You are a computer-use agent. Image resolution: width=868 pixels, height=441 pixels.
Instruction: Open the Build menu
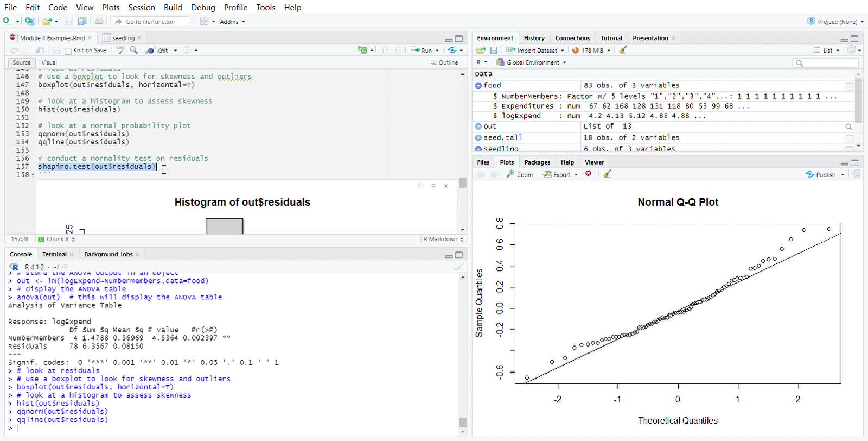coord(173,7)
